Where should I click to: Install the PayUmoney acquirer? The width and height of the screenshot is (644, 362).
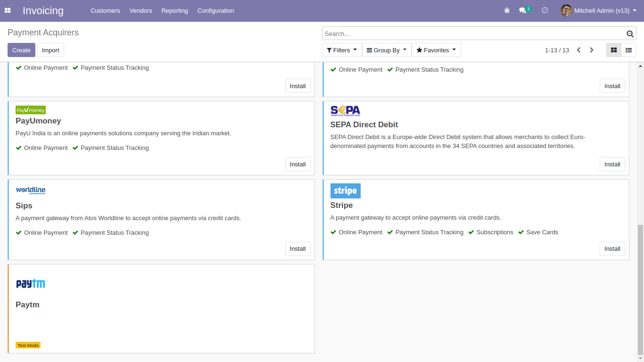(297, 164)
